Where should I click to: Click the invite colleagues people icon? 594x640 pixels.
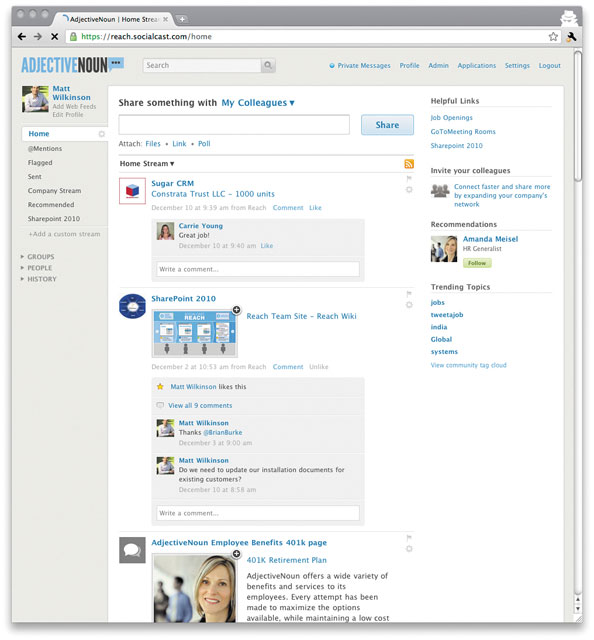440,191
